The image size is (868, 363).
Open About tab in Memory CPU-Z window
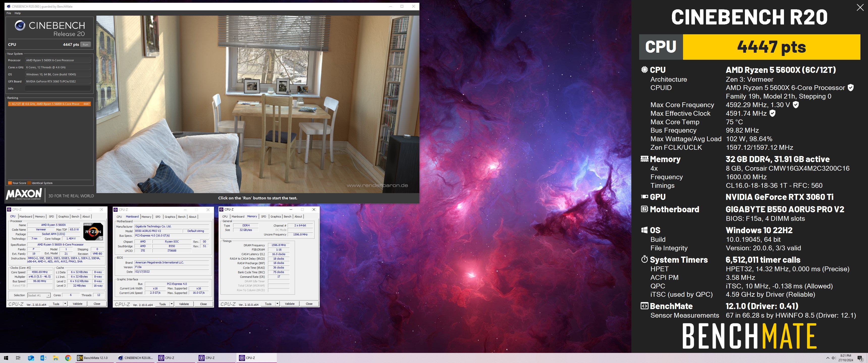pos(298,217)
